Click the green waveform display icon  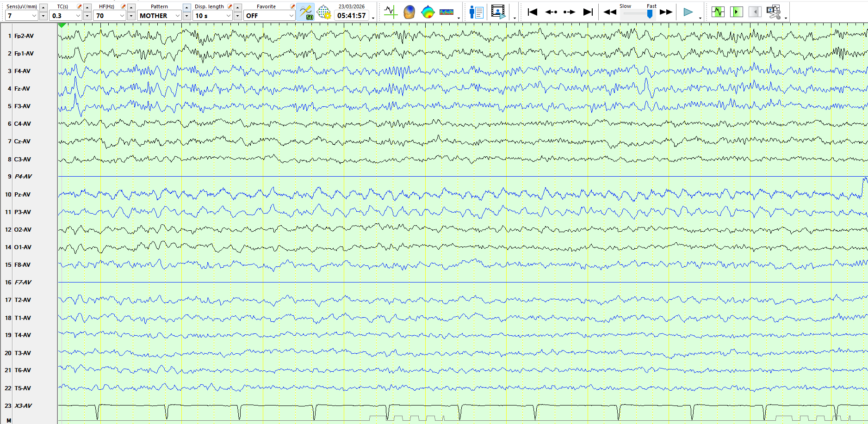718,12
